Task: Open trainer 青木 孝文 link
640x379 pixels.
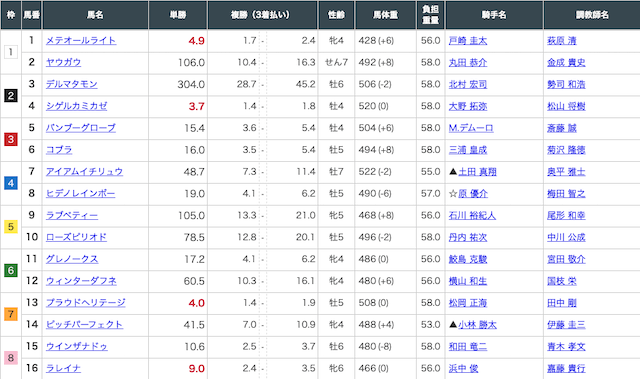Action: (x=566, y=346)
